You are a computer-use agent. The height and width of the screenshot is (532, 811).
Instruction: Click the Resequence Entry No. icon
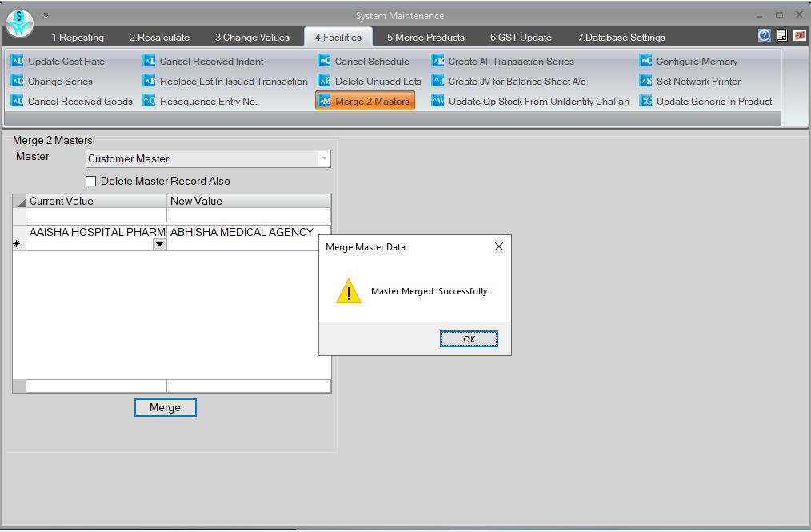pos(150,102)
